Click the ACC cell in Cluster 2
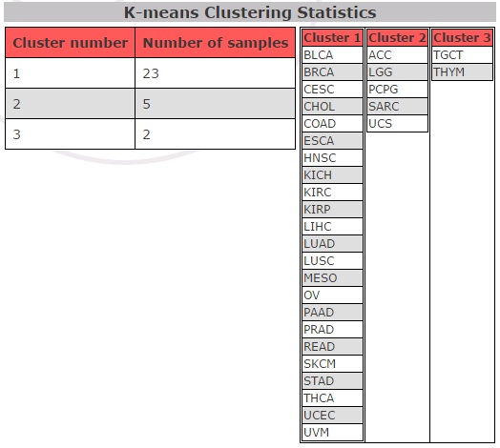This screenshot has width=500, height=448. click(x=397, y=55)
